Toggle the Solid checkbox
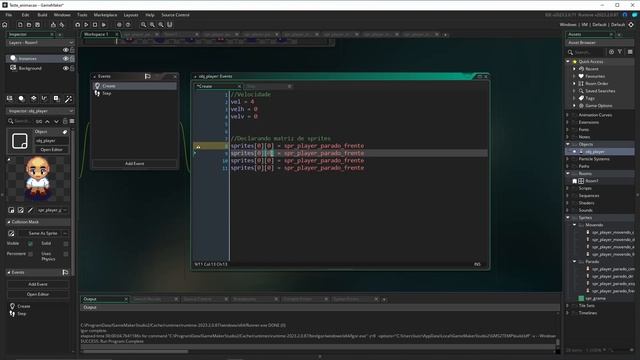This screenshot has width=640, height=360. [66, 244]
